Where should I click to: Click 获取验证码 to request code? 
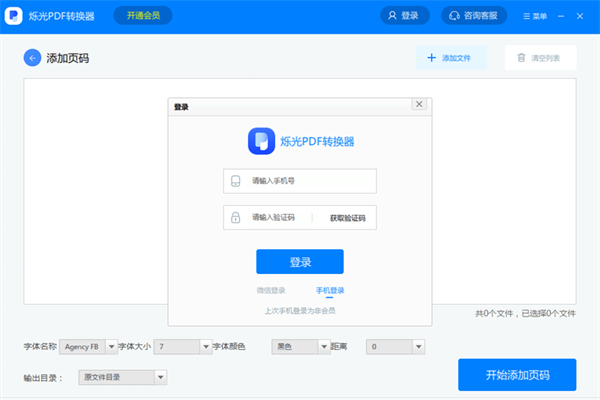pyautogui.click(x=347, y=217)
